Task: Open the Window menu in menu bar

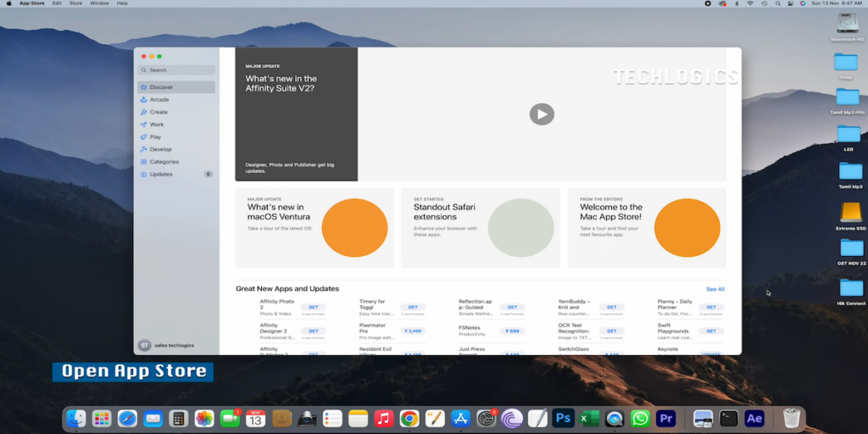Action: coord(99,3)
